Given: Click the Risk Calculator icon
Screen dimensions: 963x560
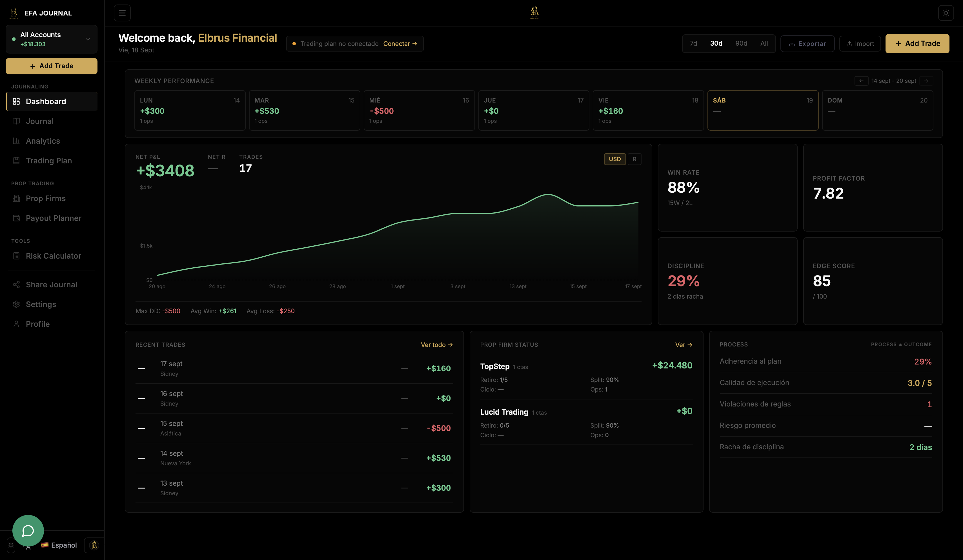Looking at the screenshot, I should (16, 256).
